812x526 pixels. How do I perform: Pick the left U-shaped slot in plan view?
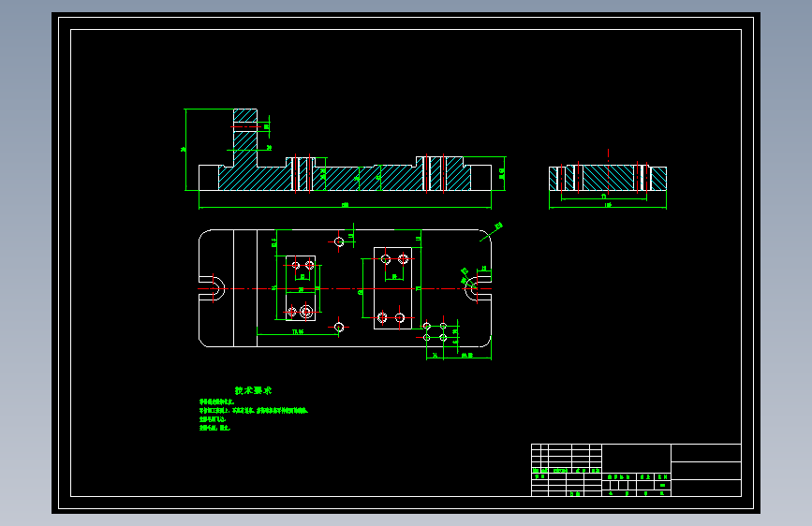(x=212, y=288)
